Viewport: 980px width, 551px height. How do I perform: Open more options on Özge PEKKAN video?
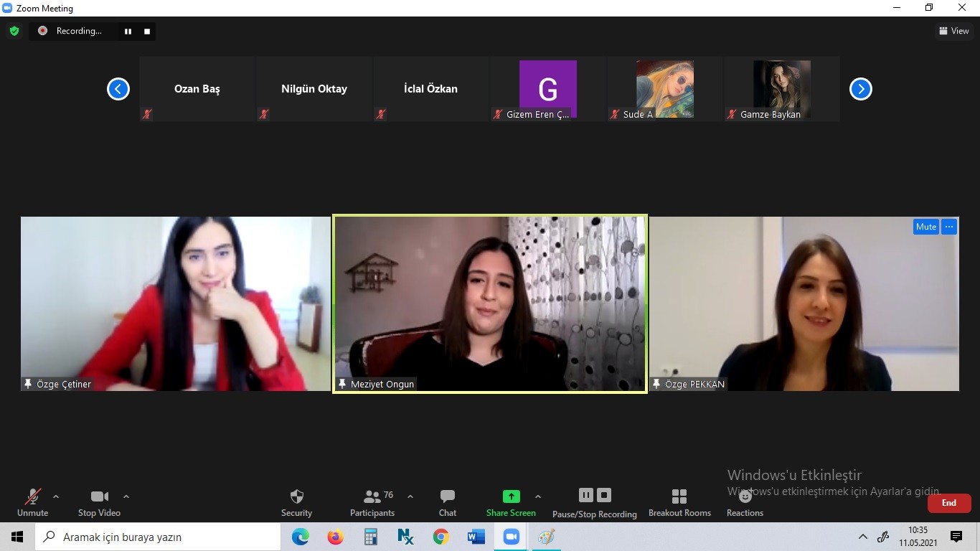tap(949, 227)
